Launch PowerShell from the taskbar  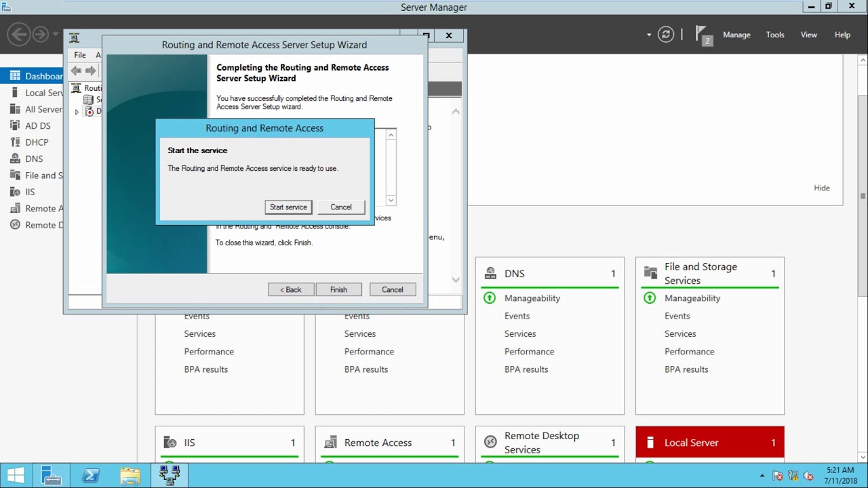[x=91, y=476]
